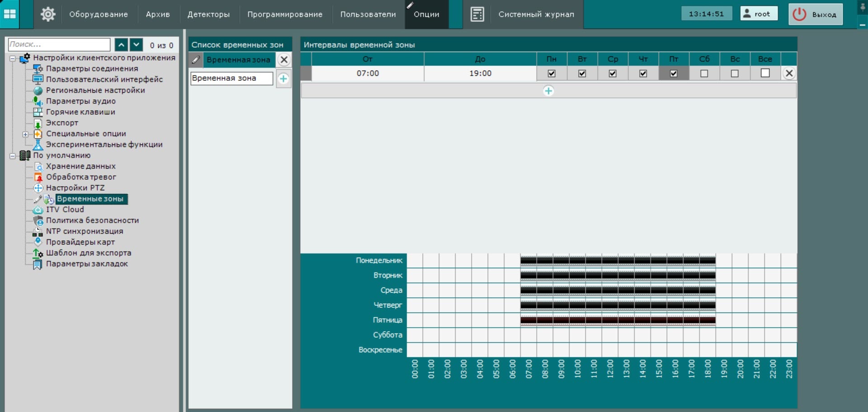Click the Поиск search field
Image resolution: width=868 pixels, height=412 pixels.
59,44
